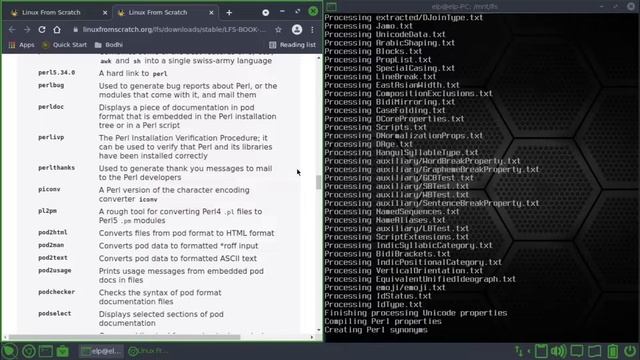Click the power button icon in tray
This screenshot has height=360, width=640.
(630, 351)
